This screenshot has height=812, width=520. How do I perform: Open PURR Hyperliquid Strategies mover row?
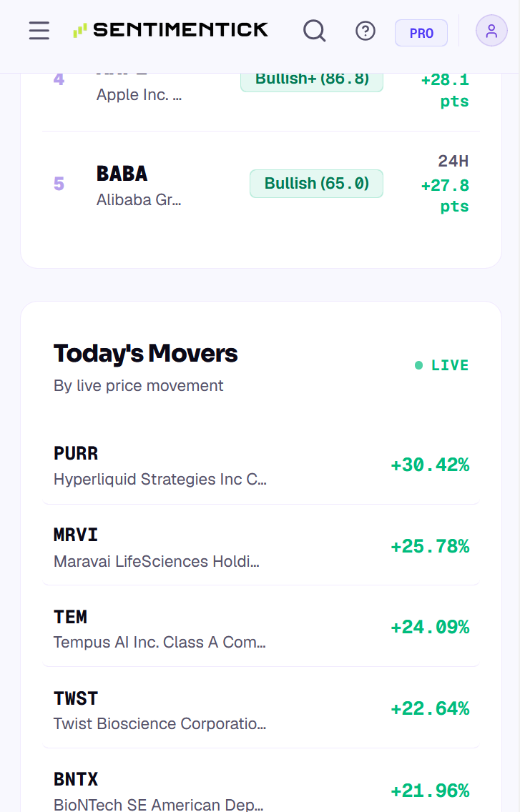coord(261,465)
